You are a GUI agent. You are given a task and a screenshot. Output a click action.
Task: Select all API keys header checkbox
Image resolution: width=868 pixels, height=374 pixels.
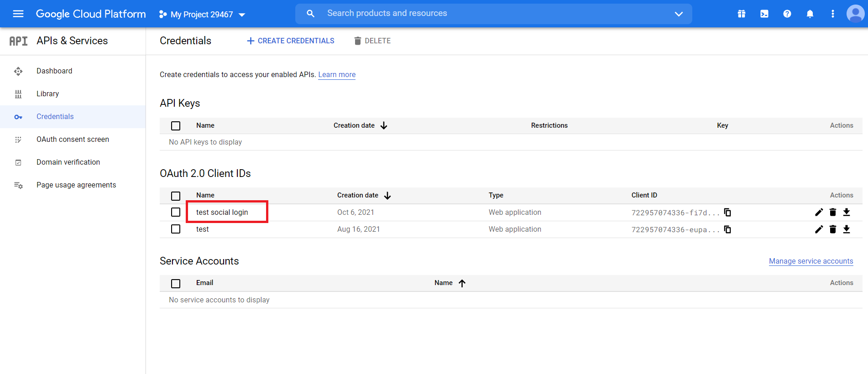tap(176, 126)
